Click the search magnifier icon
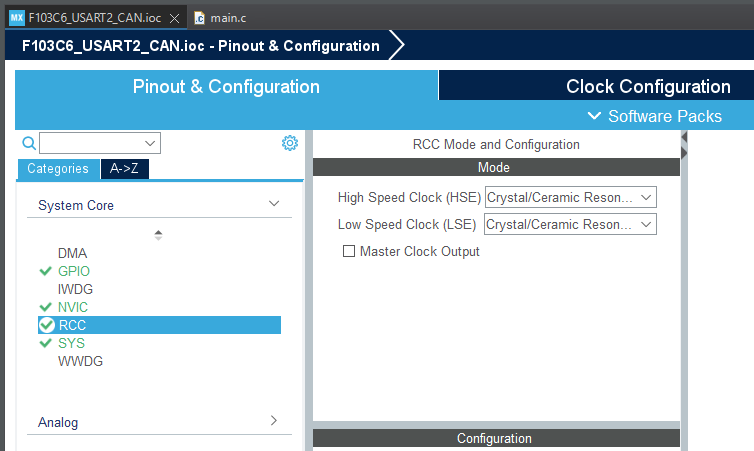Screen dimensions: 754x451 (x=29, y=143)
